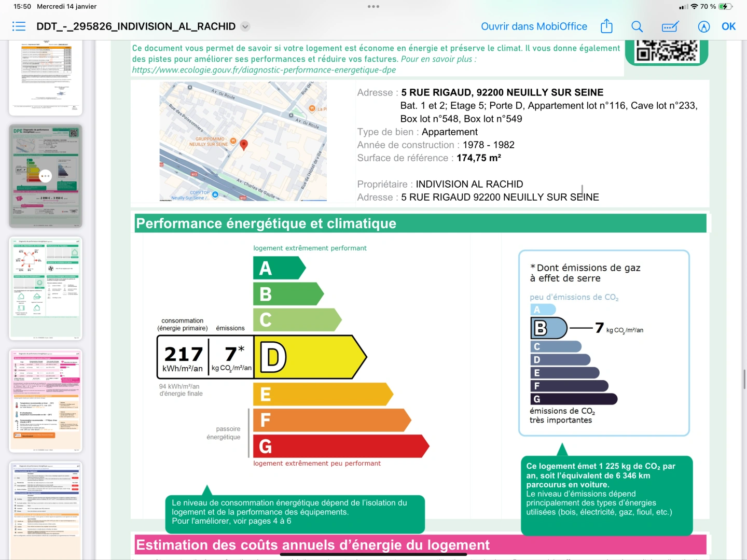Tap the battery icon in the status bar

tap(726, 7)
